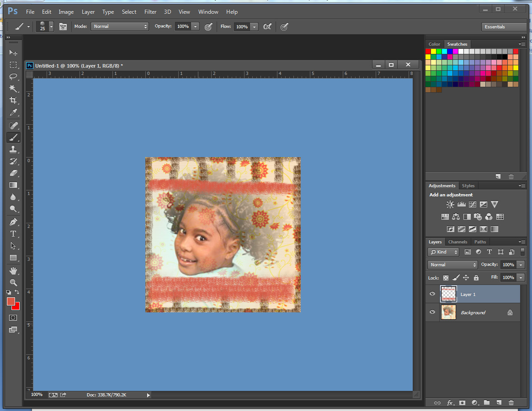Select the Rectangular Marquee tool

(x=13, y=65)
